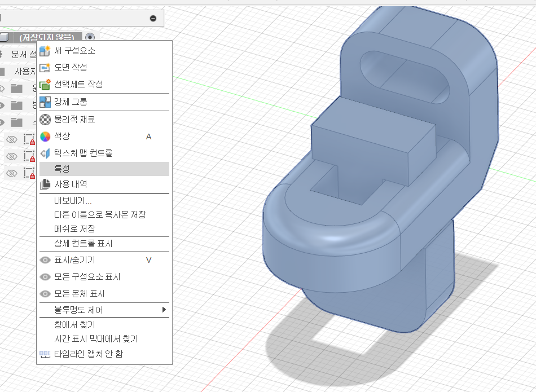
Task: Expand the 불투명도 제어 submenu arrow
Action: (x=164, y=310)
